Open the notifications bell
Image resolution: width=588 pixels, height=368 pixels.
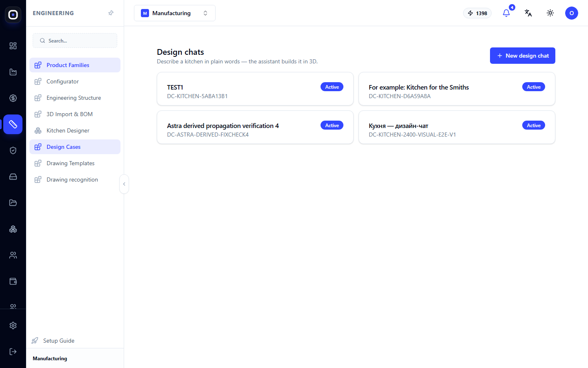(x=506, y=13)
